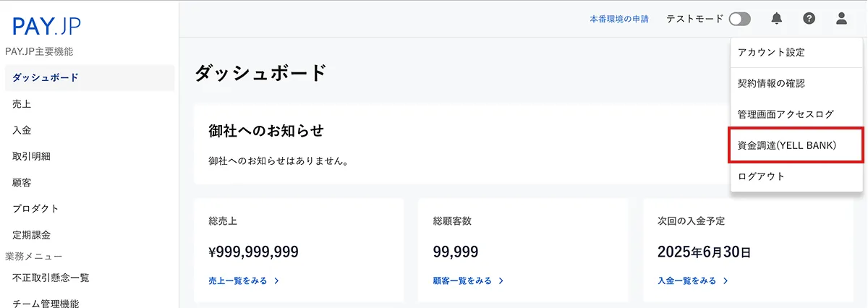This screenshot has width=868, height=308.
Task: Click the arrow beside 入金一覧をみる
Action: click(726, 281)
